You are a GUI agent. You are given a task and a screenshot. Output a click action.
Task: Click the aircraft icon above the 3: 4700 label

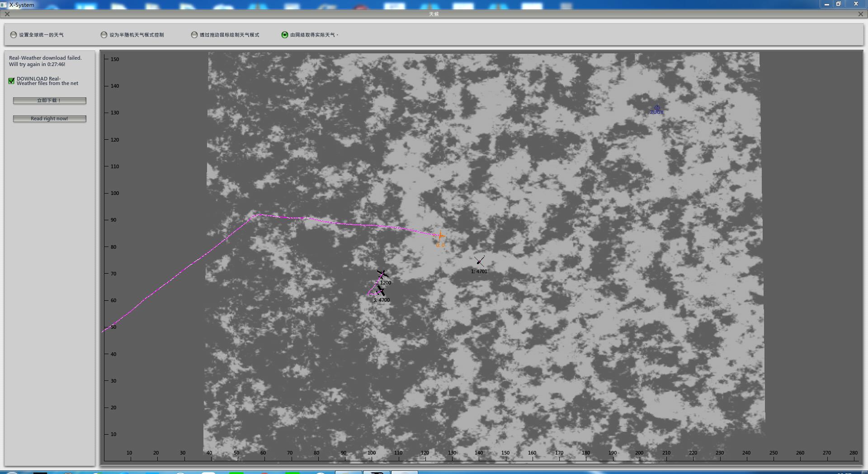pos(381,290)
